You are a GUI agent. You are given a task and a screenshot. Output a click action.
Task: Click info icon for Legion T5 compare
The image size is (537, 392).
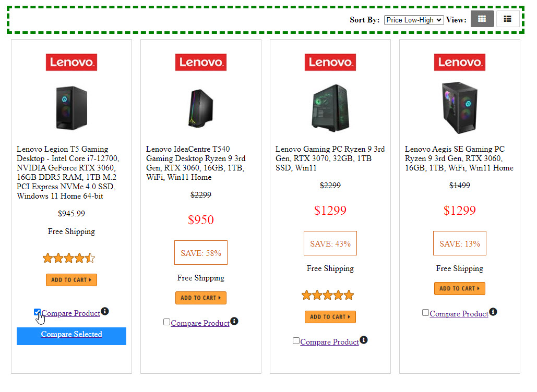(105, 311)
